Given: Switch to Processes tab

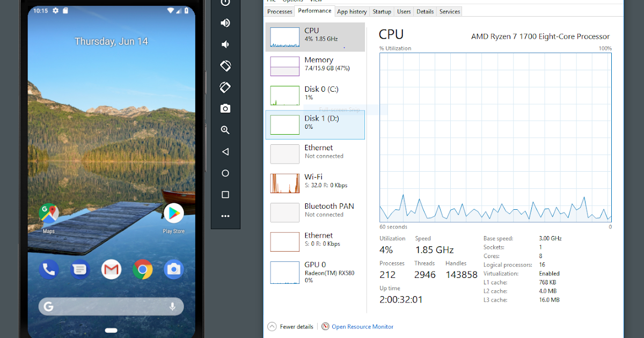Looking at the screenshot, I should click(280, 11).
